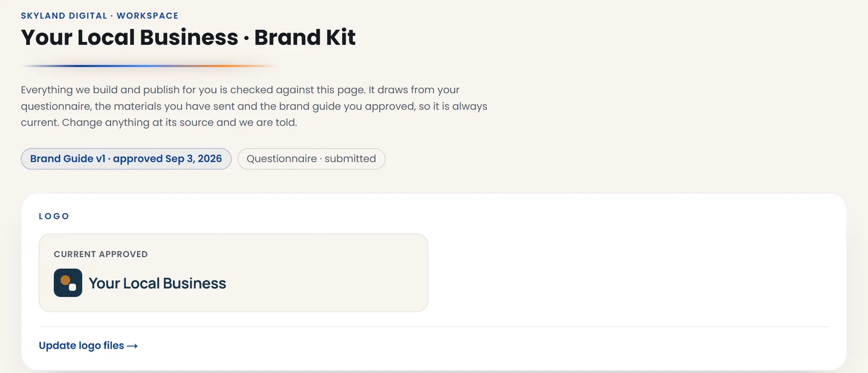Click the divider line above Update logo files
The height and width of the screenshot is (373, 868).
tap(434, 327)
